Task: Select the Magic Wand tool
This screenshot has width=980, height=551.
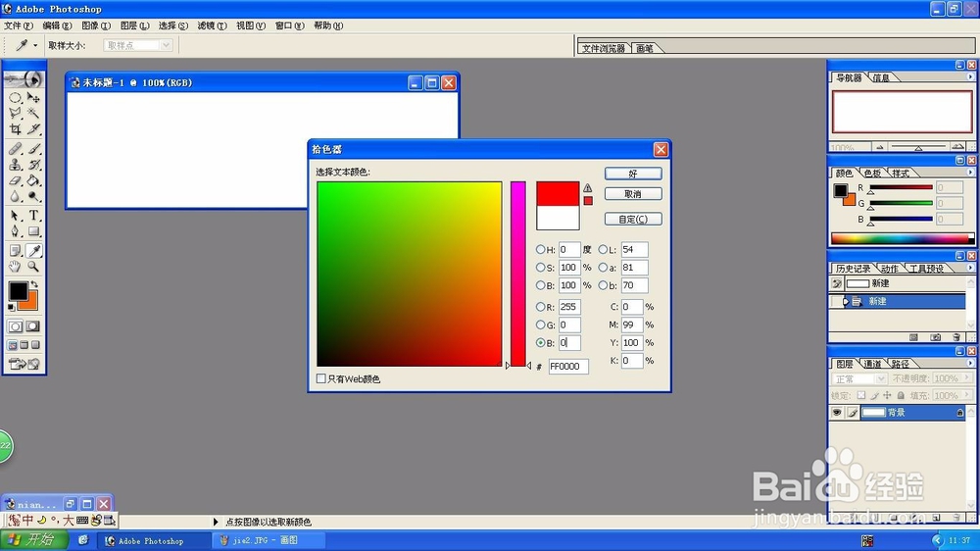Action: point(33,113)
